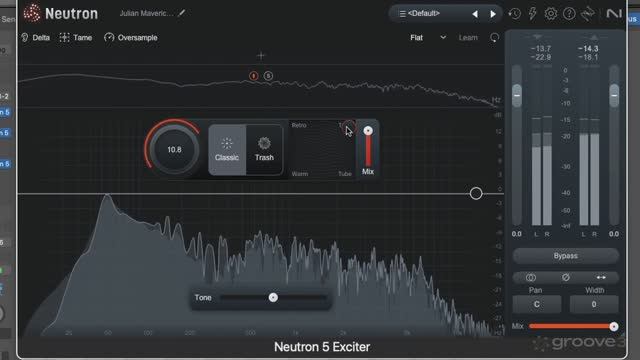Screen dimensions: 640x360
Task: Select Classic exciter mode
Action: point(227,150)
